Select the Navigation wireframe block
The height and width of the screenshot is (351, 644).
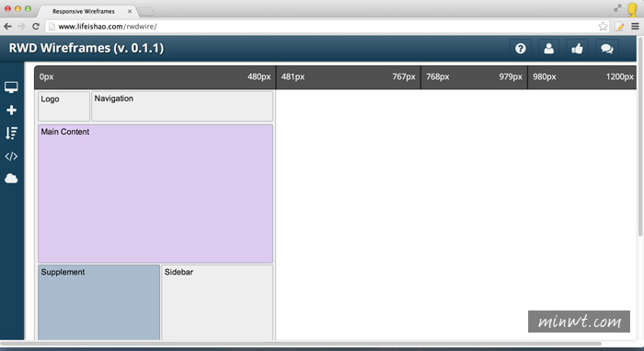click(182, 106)
